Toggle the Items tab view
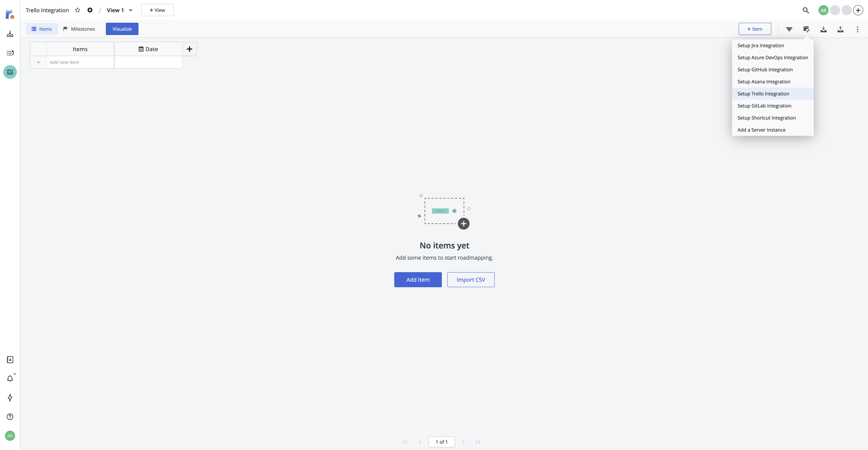The width and height of the screenshot is (868, 450). pyautogui.click(x=41, y=29)
